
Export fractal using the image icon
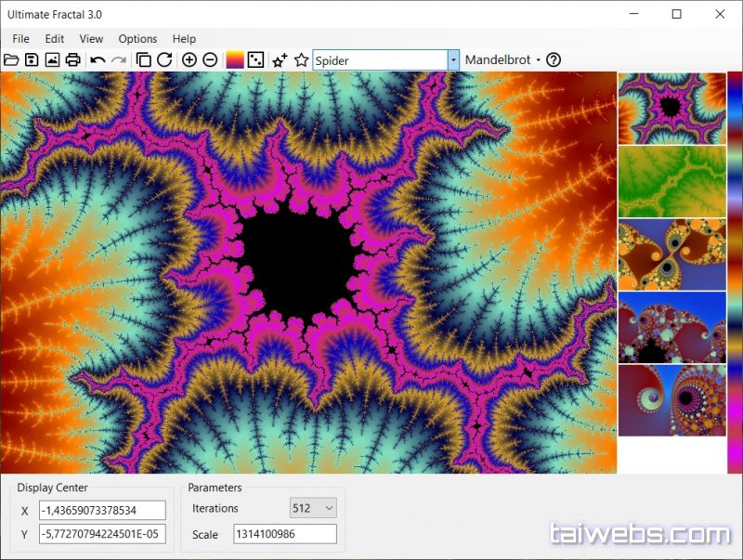pos(52,60)
